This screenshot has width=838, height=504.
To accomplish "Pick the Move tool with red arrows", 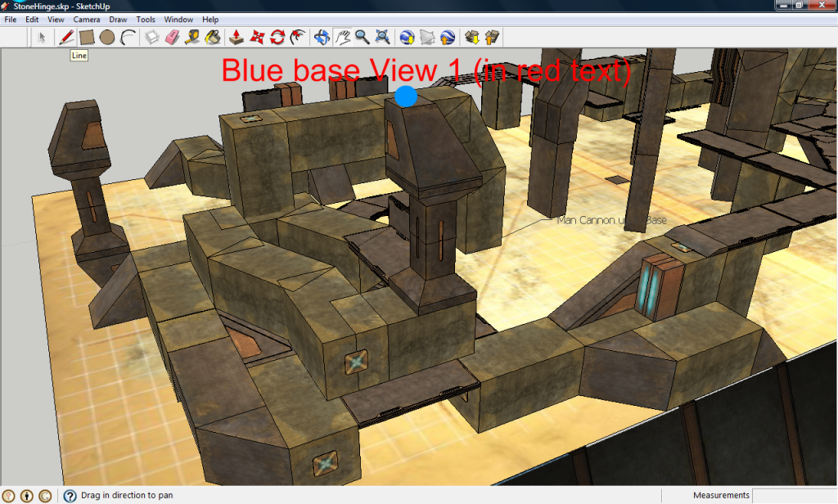I will [x=257, y=38].
